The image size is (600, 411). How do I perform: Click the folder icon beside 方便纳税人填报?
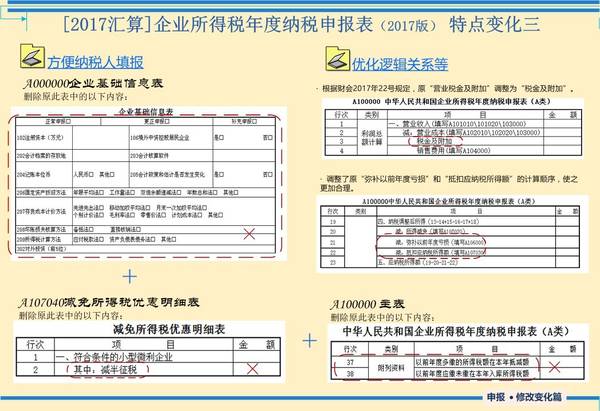pyautogui.click(x=33, y=57)
